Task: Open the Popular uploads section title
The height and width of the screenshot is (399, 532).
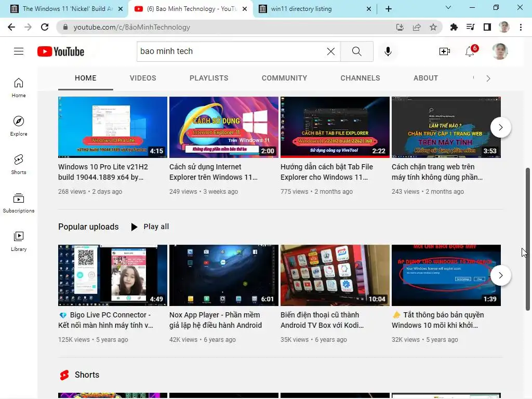Action: click(x=88, y=227)
